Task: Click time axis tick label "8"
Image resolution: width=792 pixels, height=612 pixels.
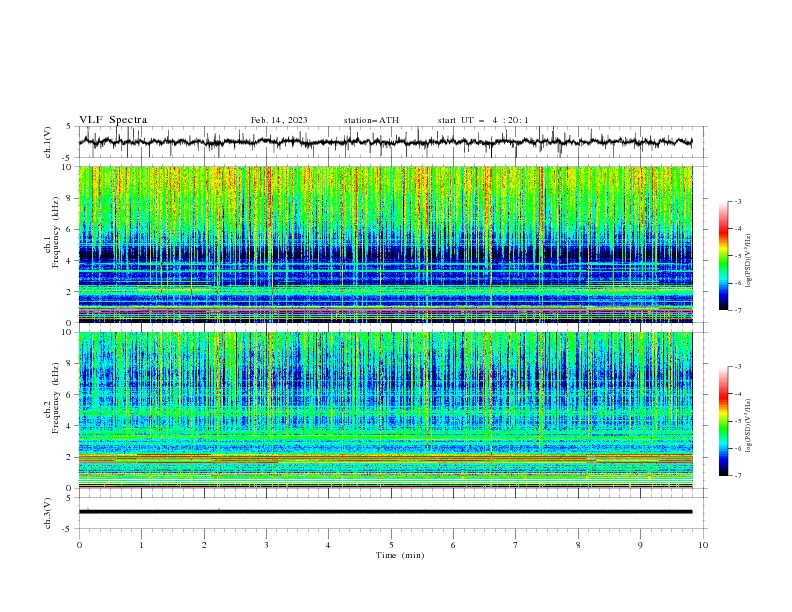Action: coord(578,545)
